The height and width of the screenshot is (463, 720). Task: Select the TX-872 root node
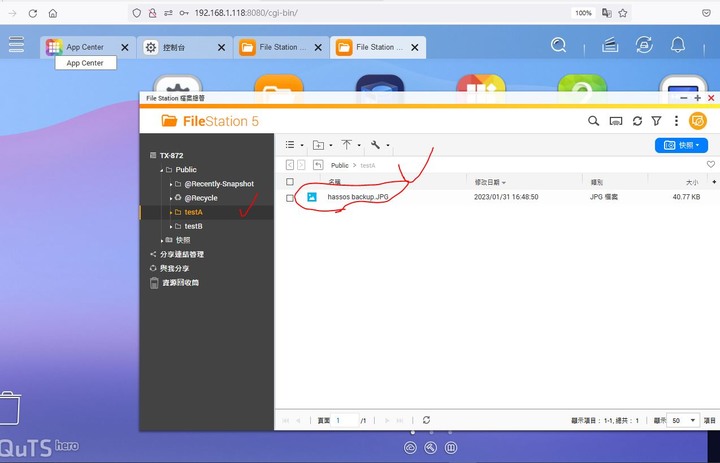click(x=171, y=155)
